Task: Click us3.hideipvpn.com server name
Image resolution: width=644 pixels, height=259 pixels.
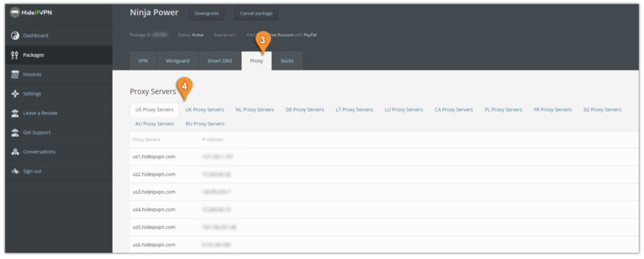Action: tap(154, 192)
